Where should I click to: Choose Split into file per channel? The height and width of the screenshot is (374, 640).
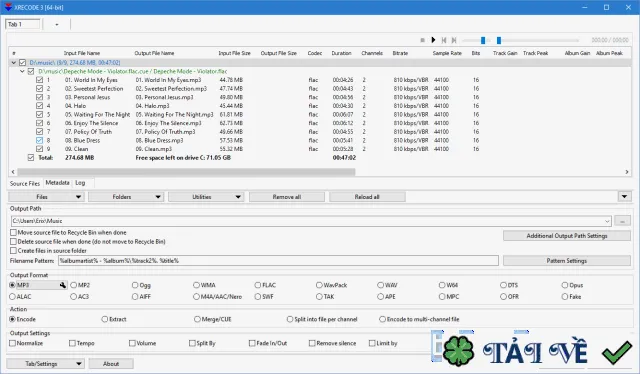click(290, 319)
